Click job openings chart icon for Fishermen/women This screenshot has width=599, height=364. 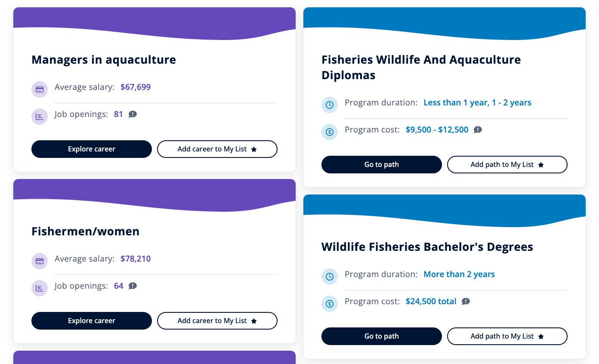tap(40, 288)
